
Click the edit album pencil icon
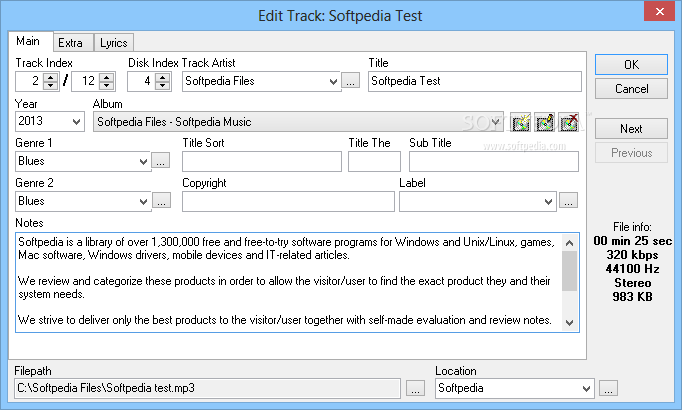tap(545, 123)
